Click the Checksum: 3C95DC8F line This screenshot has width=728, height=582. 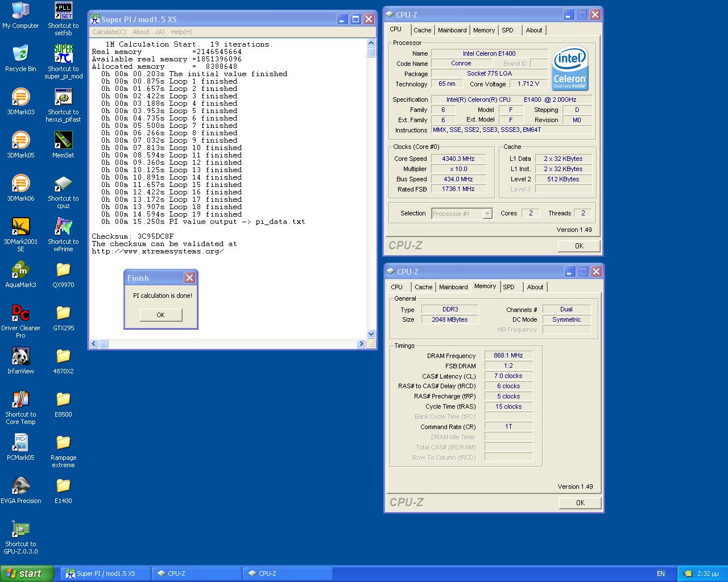[x=133, y=236]
